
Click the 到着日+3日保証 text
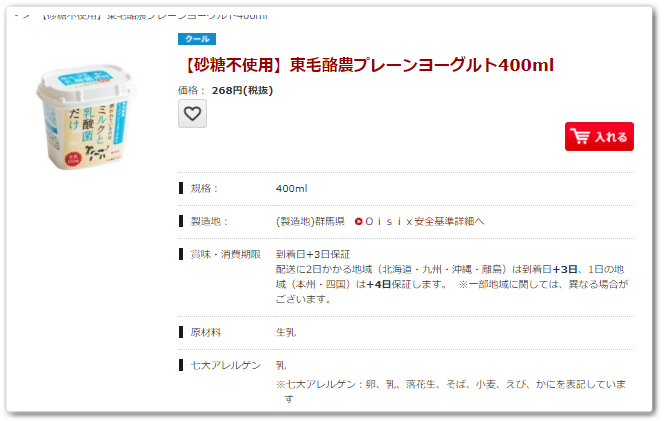click(313, 254)
